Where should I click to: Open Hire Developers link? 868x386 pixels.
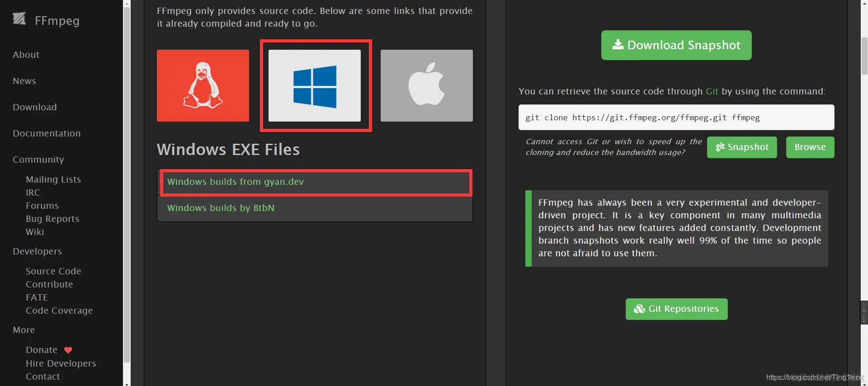(61, 363)
